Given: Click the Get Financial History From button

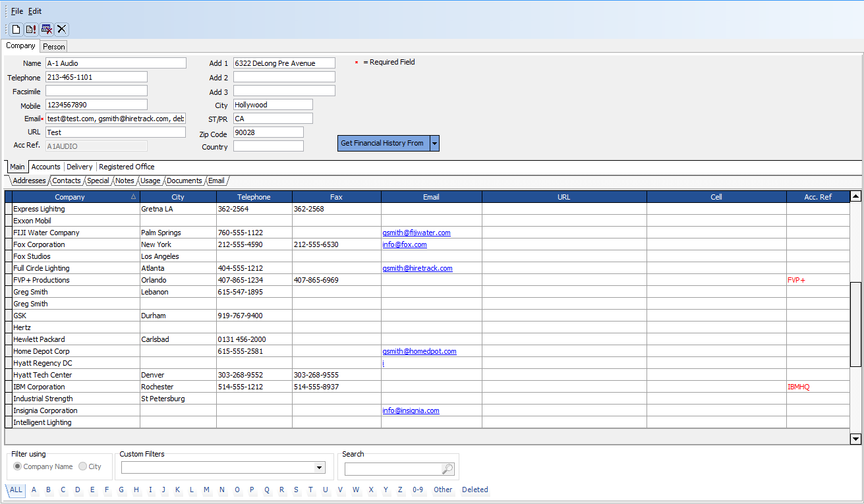Looking at the screenshot, I should pyautogui.click(x=383, y=143).
